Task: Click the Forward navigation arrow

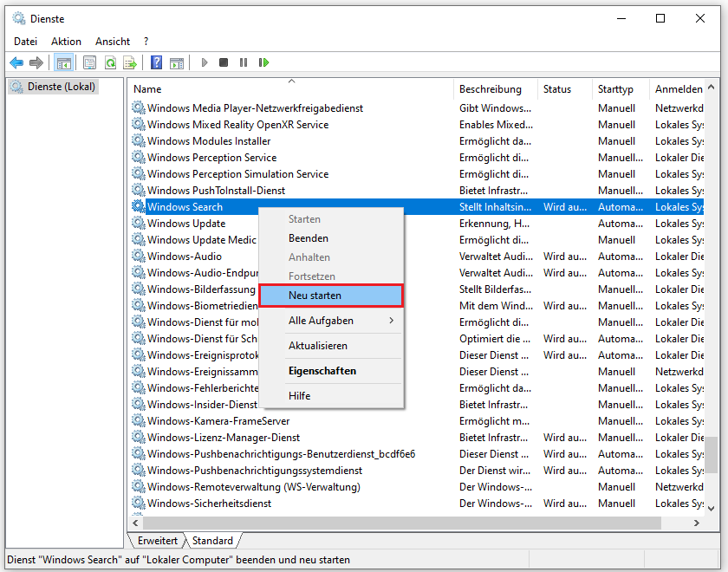Action: pyautogui.click(x=36, y=62)
